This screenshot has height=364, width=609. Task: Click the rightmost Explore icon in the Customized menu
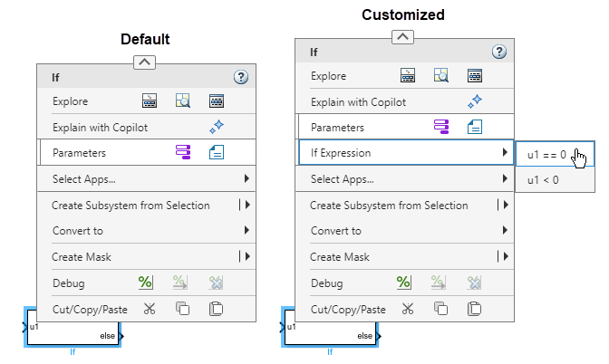[474, 76]
